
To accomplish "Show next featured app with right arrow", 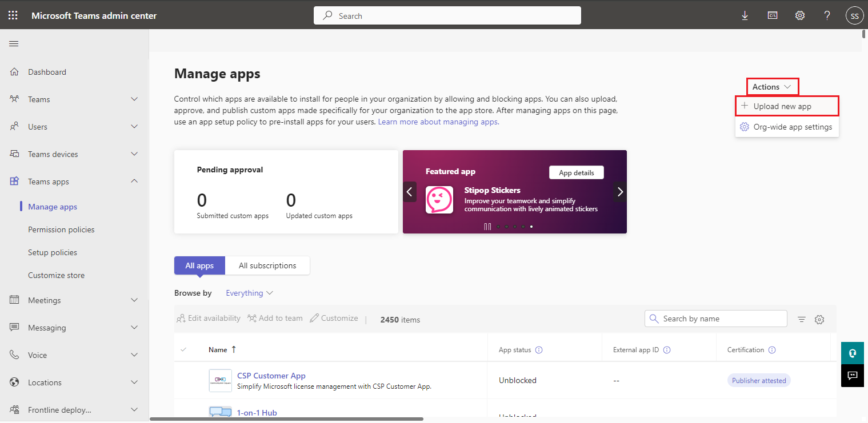I will pos(620,192).
